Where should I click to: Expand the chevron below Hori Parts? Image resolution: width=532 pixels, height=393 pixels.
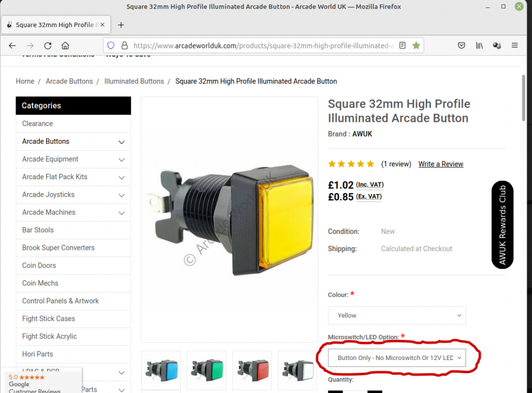click(121, 373)
